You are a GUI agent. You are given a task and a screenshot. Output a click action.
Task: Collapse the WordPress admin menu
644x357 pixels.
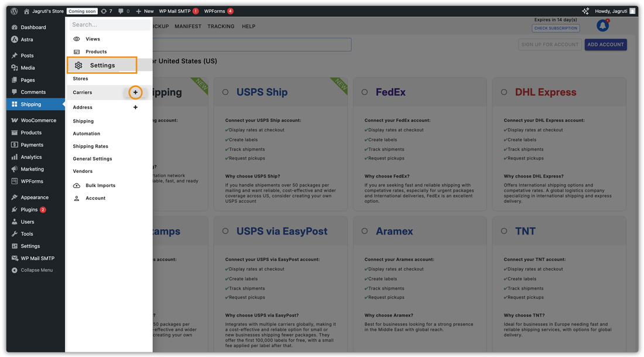(32, 270)
